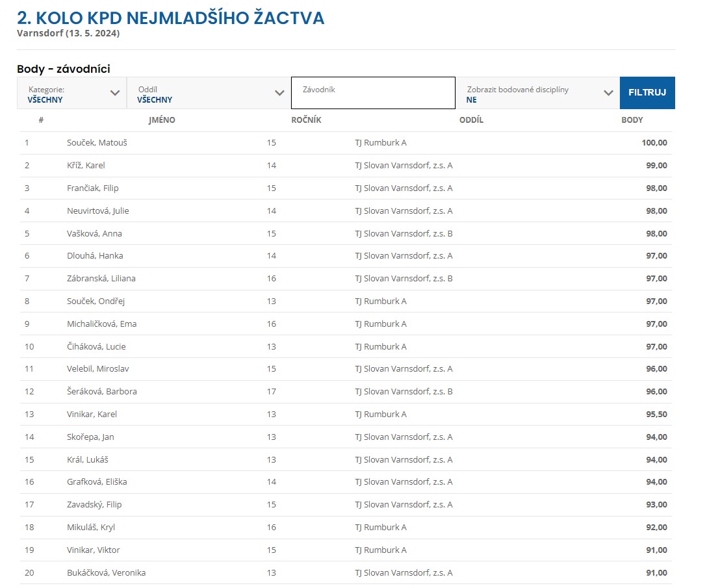
Task: Click the BODY column header
Action: point(632,120)
